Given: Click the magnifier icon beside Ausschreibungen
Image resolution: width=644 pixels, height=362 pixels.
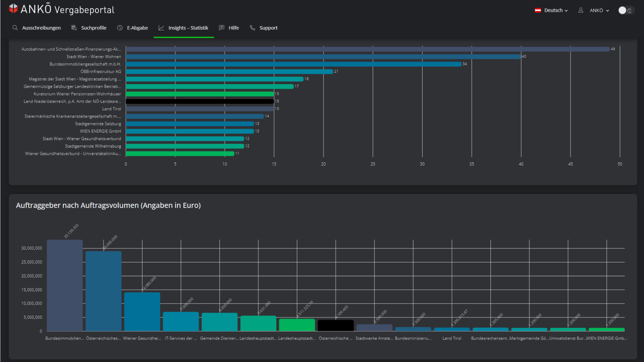Looking at the screenshot, I should (15, 28).
